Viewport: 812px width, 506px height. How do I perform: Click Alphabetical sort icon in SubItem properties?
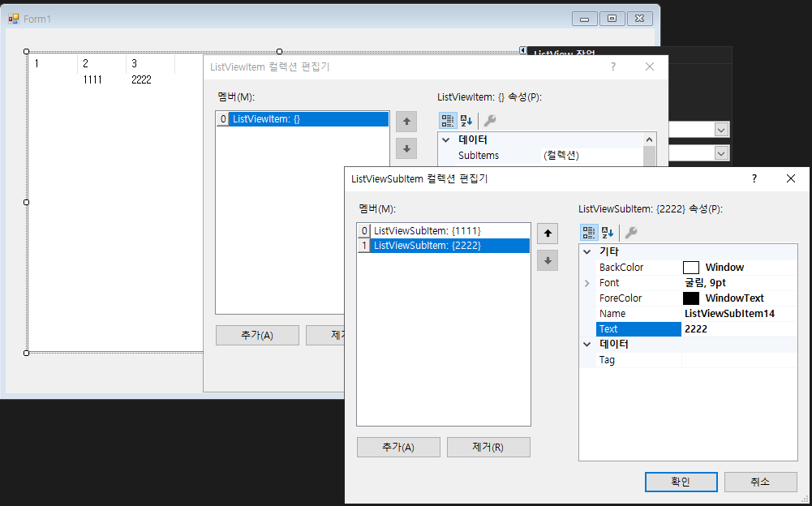(x=608, y=233)
